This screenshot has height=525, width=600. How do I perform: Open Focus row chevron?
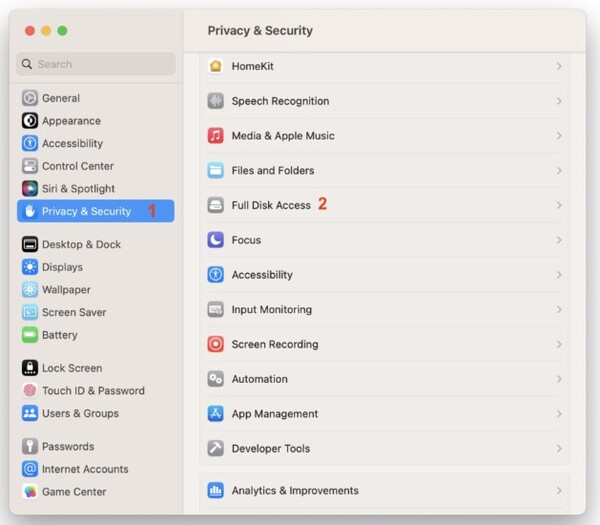click(x=559, y=240)
